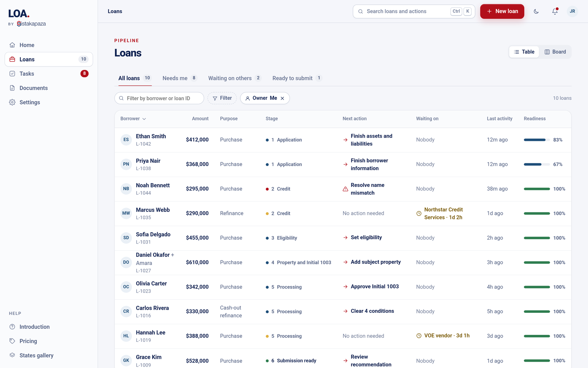The image size is (588, 368).
Task: Click Ethan Smith's 83% readiness bar
Action: (x=537, y=140)
